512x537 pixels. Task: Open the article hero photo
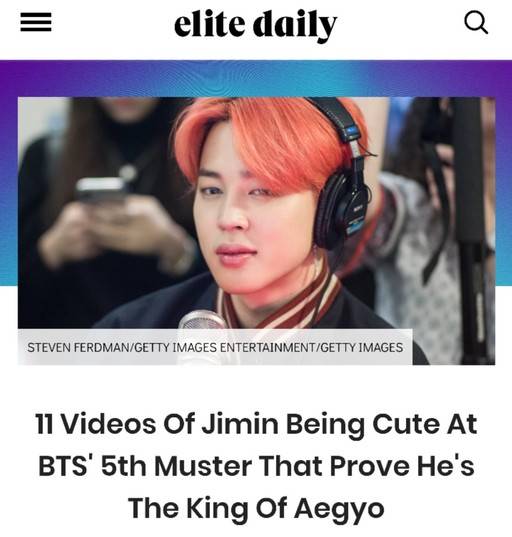[256, 231]
